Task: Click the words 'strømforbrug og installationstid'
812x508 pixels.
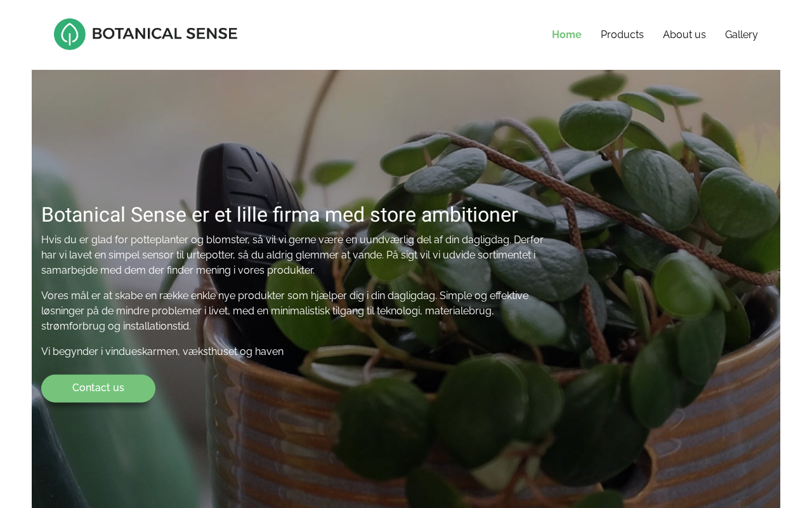Action: coord(116,326)
